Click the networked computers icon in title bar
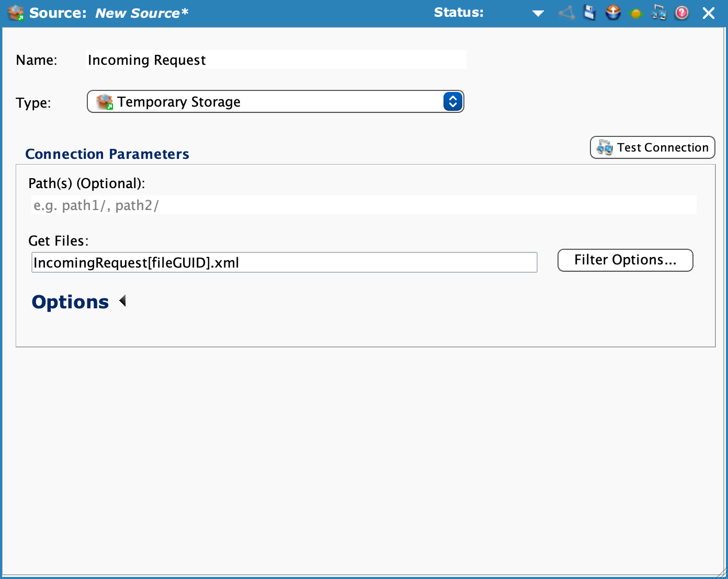Image resolution: width=728 pixels, height=579 pixels. coord(659,13)
